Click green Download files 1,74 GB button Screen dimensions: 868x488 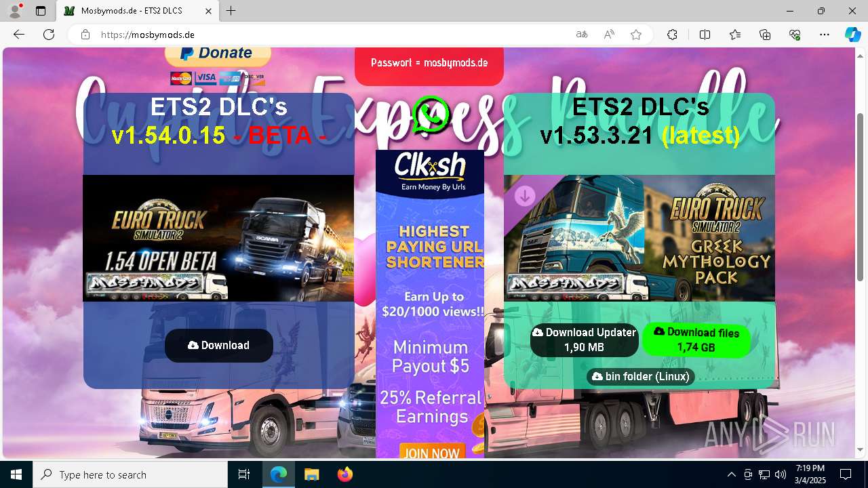pos(696,340)
